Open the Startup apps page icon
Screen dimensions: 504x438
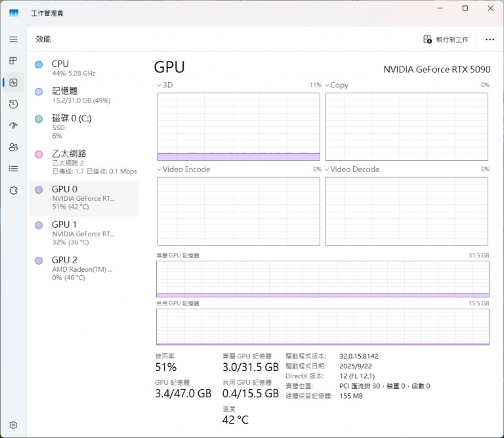[13, 125]
